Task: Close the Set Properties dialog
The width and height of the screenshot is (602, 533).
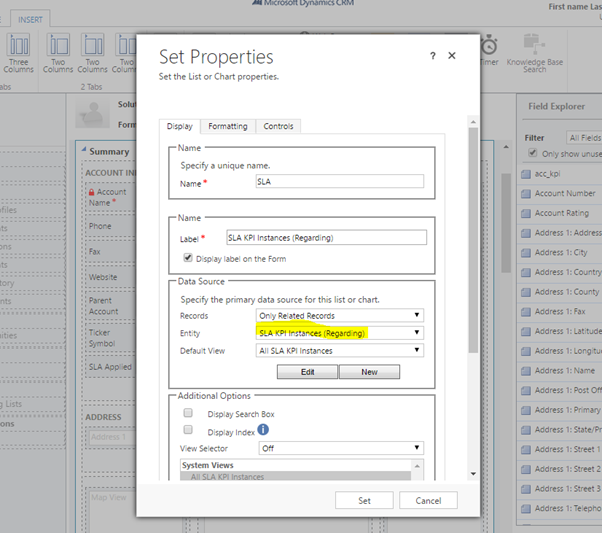Action: pyautogui.click(x=452, y=56)
